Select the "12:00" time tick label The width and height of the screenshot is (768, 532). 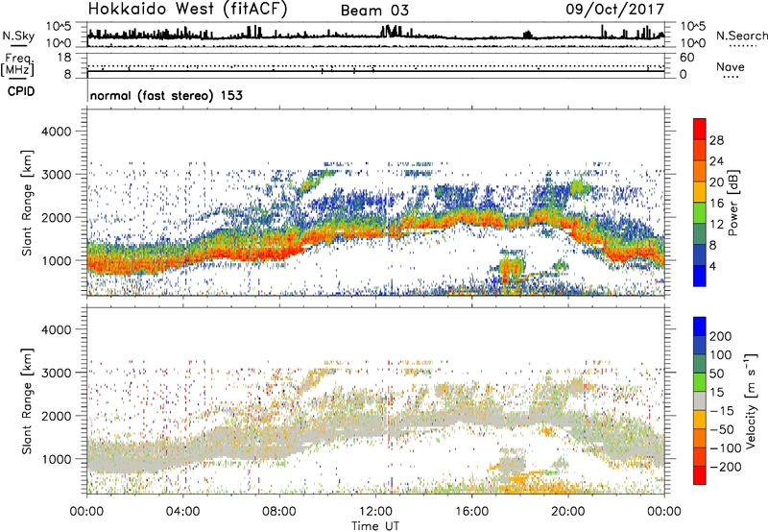375,512
